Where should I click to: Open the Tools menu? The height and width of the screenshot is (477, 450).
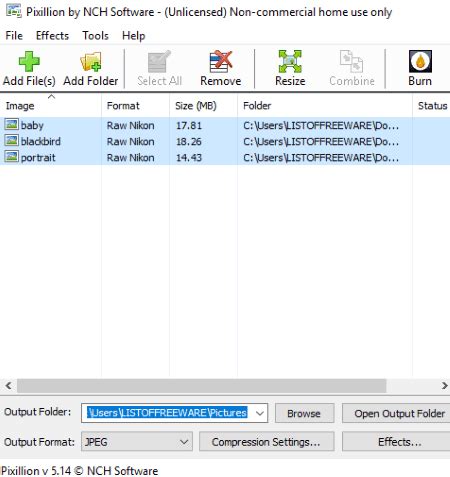[x=96, y=36]
